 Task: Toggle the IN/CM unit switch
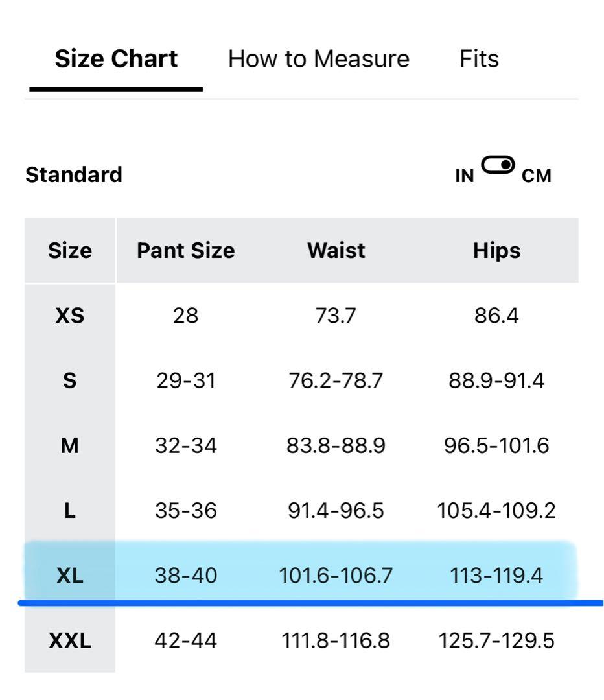[498, 166]
